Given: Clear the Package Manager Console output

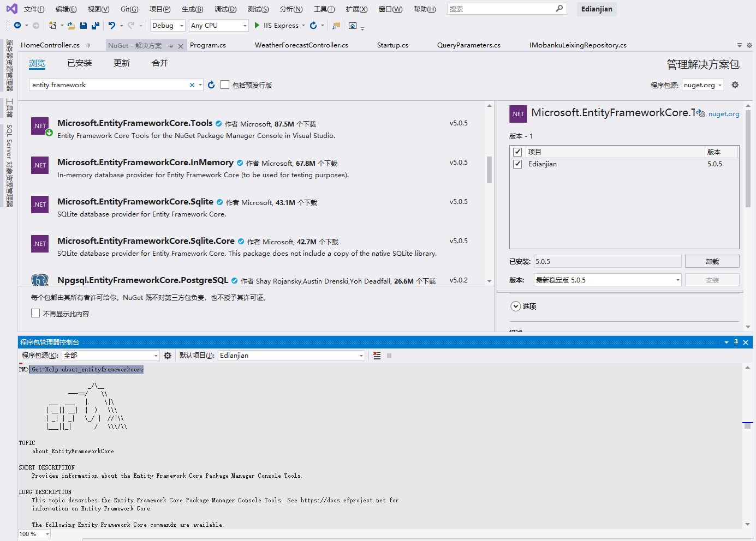Looking at the screenshot, I should 377,356.
